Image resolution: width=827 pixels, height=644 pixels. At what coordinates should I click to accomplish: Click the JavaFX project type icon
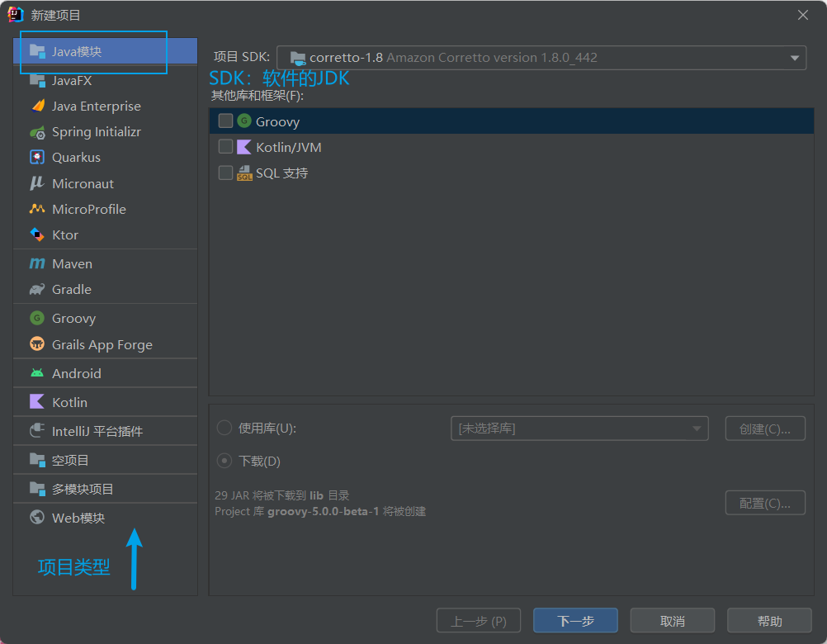click(37, 80)
